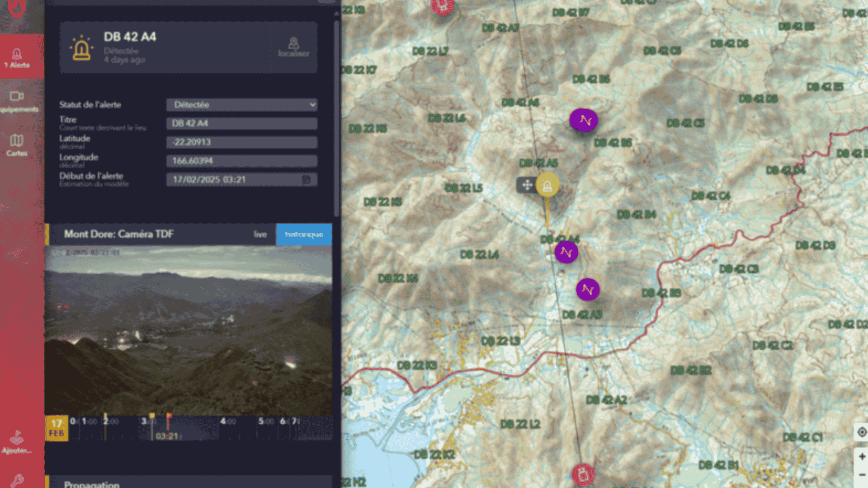The height and width of the screenshot is (488, 868).
Task: Click the Mont Dore: Caméra TDF title
Action: (x=119, y=234)
